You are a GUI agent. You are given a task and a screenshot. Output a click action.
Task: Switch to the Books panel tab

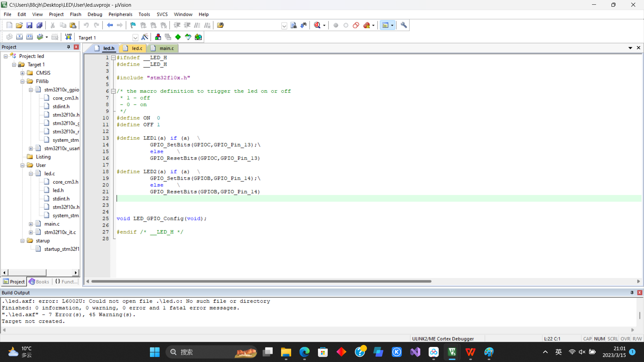(39, 282)
